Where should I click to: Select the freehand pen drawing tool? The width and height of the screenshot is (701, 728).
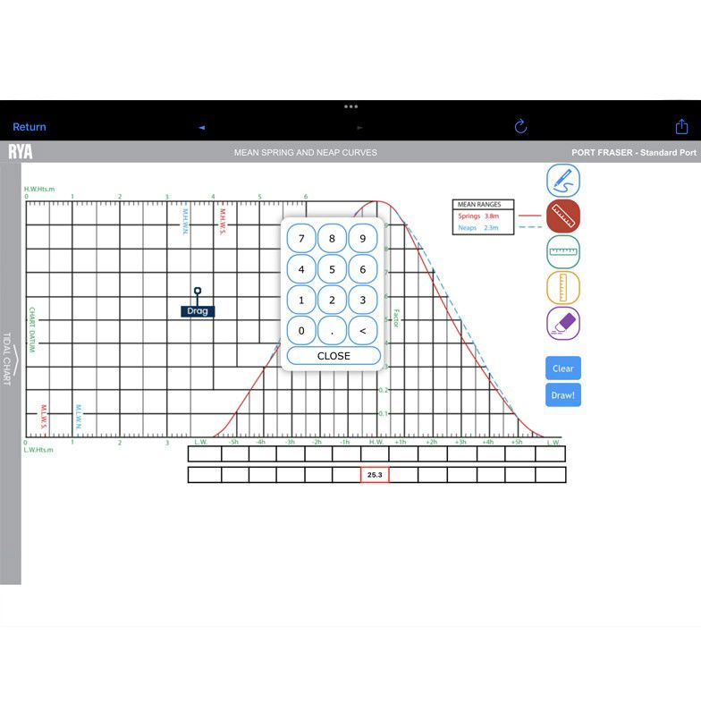tap(562, 181)
